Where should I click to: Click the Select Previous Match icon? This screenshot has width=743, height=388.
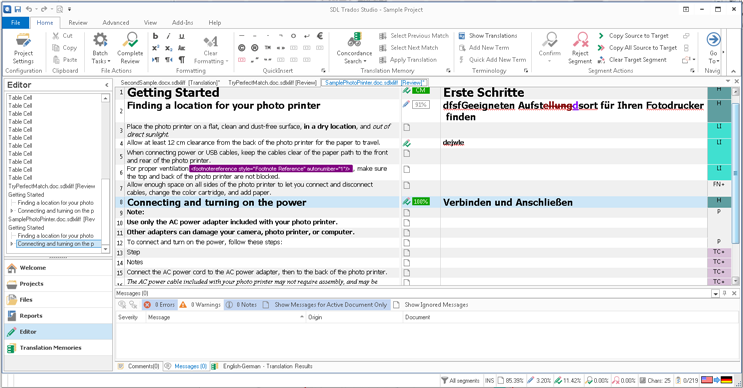pyautogui.click(x=383, y=36)
